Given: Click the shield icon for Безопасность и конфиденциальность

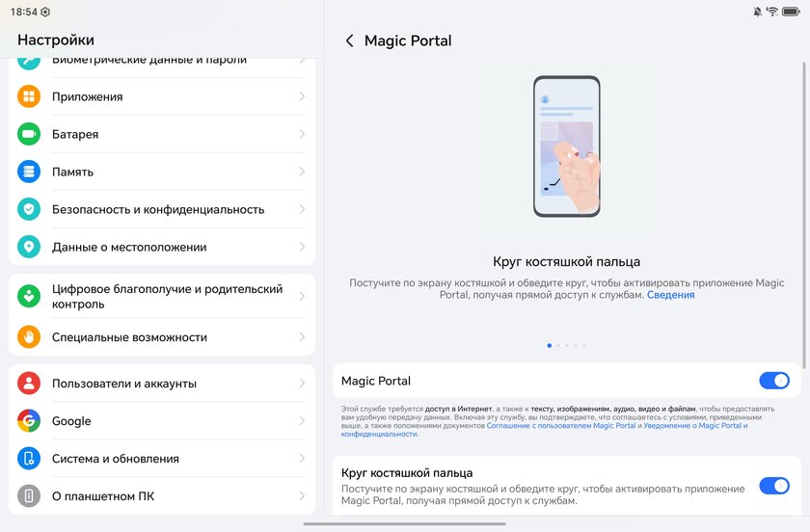Looking at the screenshot, I should pyautogui.click(x=29, y=209).
